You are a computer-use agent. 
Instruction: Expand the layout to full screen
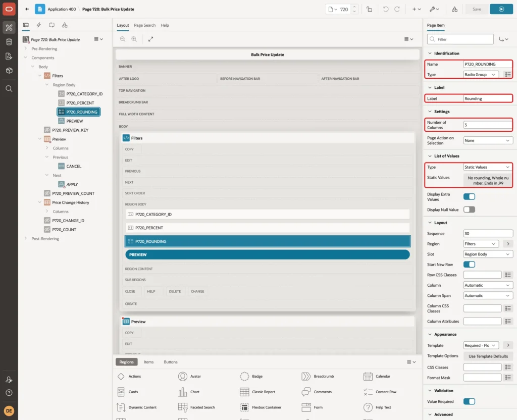point(150,39)
